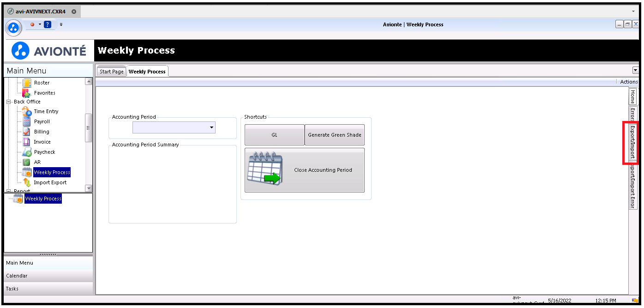Viewport: 644px width, 308px height.
Task: Open the Tasks navigation section
Action: [x=48, y=289]
